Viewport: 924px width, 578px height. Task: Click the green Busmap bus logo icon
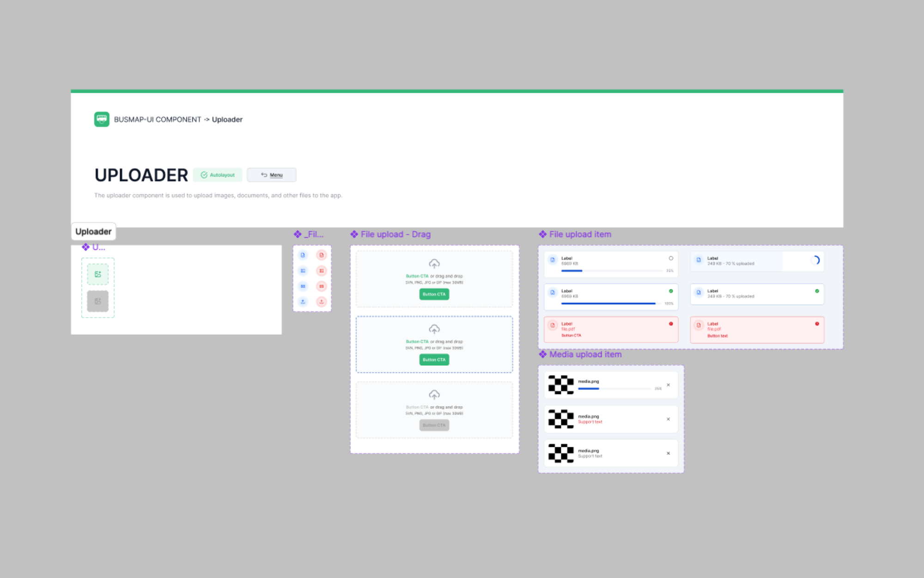pyautogui.click(x=102, y=119)
